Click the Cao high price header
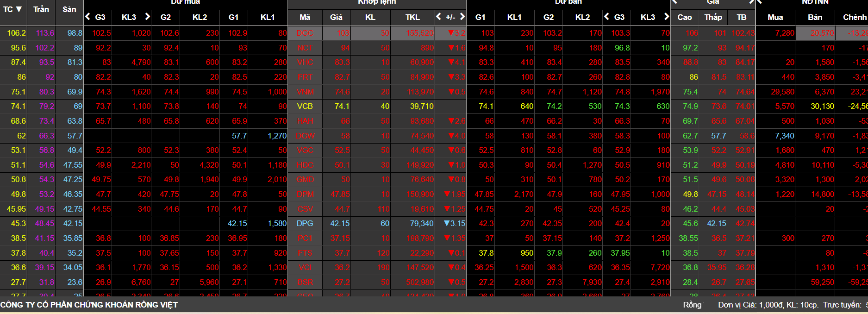This screenshot has width=868, height=314. 685,17
